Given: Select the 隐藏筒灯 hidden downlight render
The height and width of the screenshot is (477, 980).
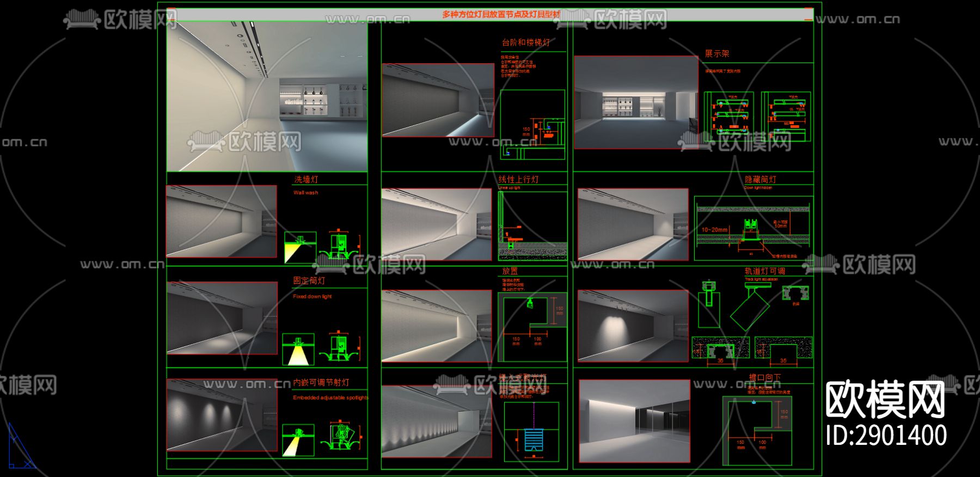Looking at the screenshot, I should (x=633, y=224).
